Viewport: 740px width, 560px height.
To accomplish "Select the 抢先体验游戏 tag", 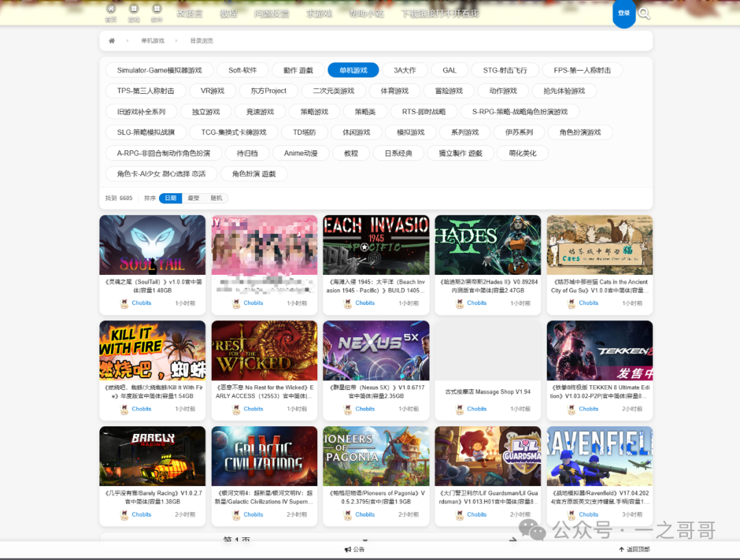I will coord(565,91).
